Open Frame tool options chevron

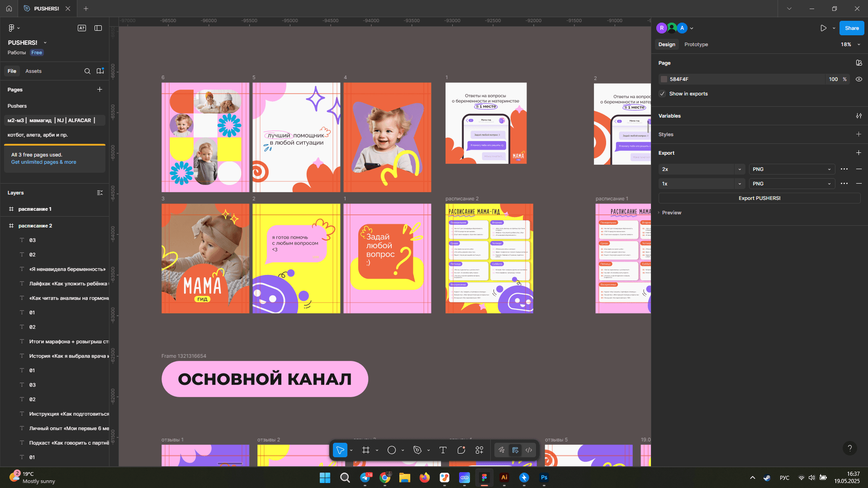click(377, 450)
